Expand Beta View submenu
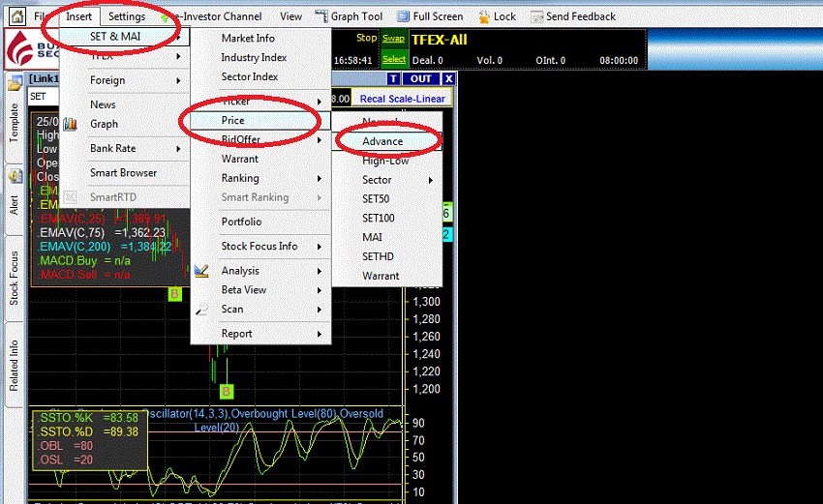 (x=260, y=290)
